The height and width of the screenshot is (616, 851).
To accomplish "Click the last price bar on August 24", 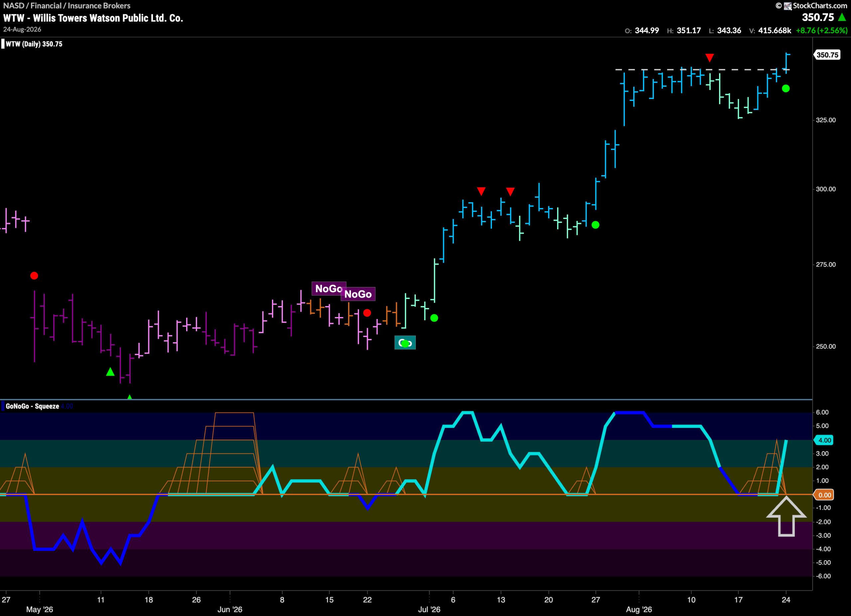I will [786, 63].
